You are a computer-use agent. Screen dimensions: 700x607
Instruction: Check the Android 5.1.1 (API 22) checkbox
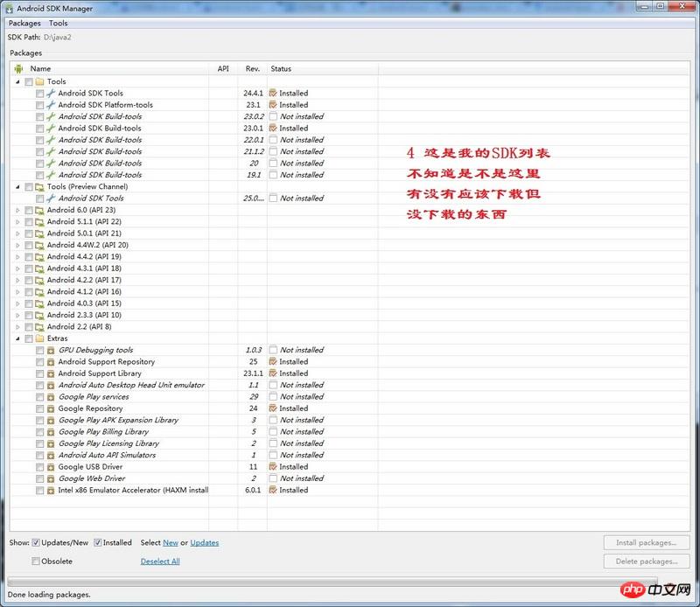(x=29, y=222)
